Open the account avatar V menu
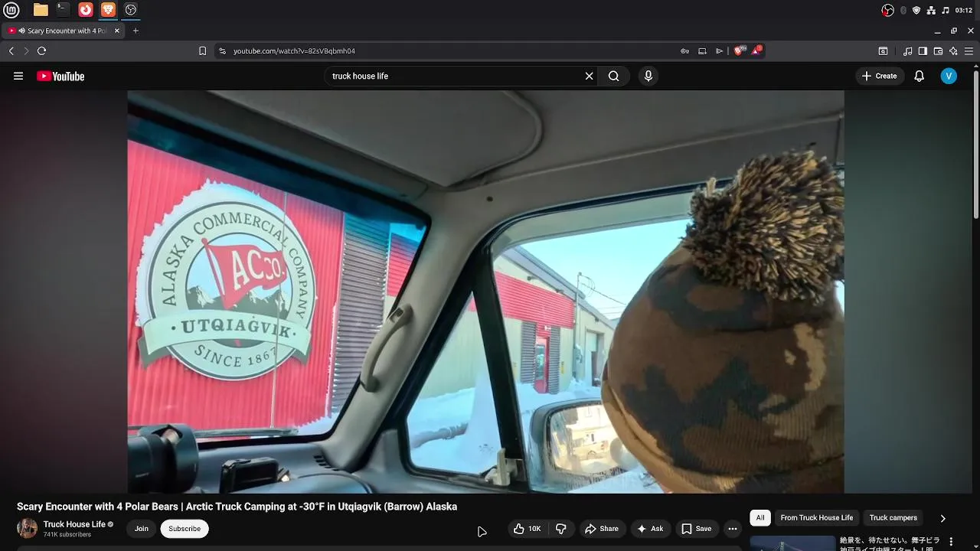980x551 pixels. pos(949,76)
